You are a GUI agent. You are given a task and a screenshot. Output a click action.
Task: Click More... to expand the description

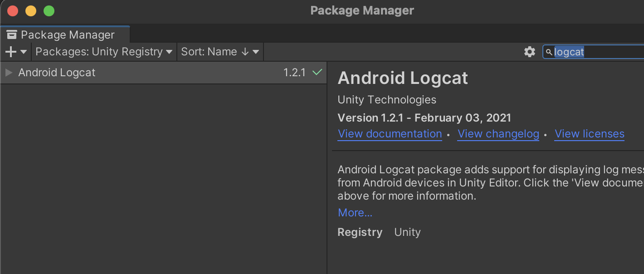point(355,212)
